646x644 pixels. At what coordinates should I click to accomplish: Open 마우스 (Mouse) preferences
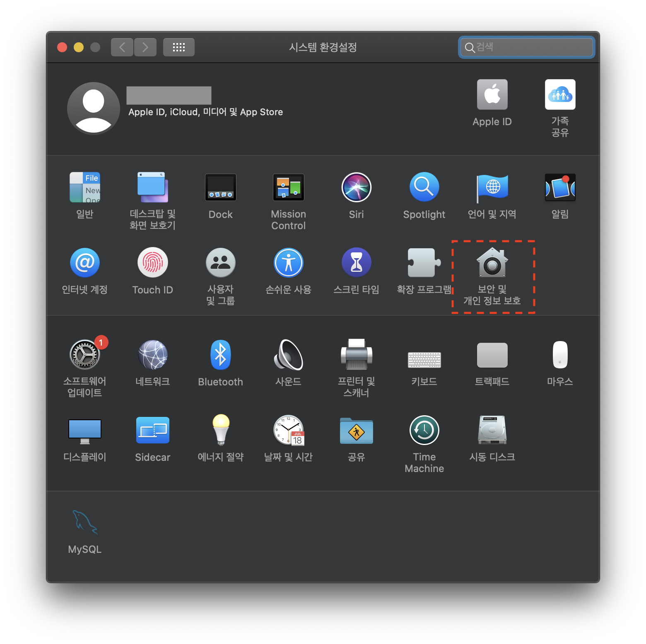coord(560,355)
